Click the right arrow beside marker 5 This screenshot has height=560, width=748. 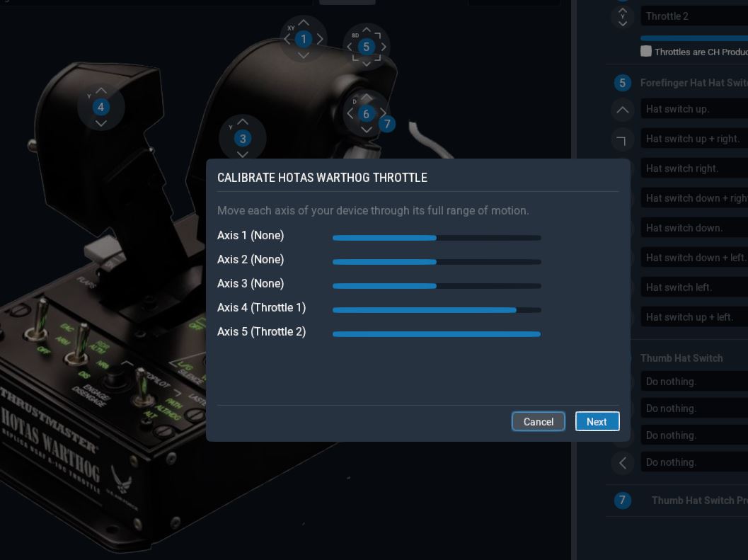point(383,47)
